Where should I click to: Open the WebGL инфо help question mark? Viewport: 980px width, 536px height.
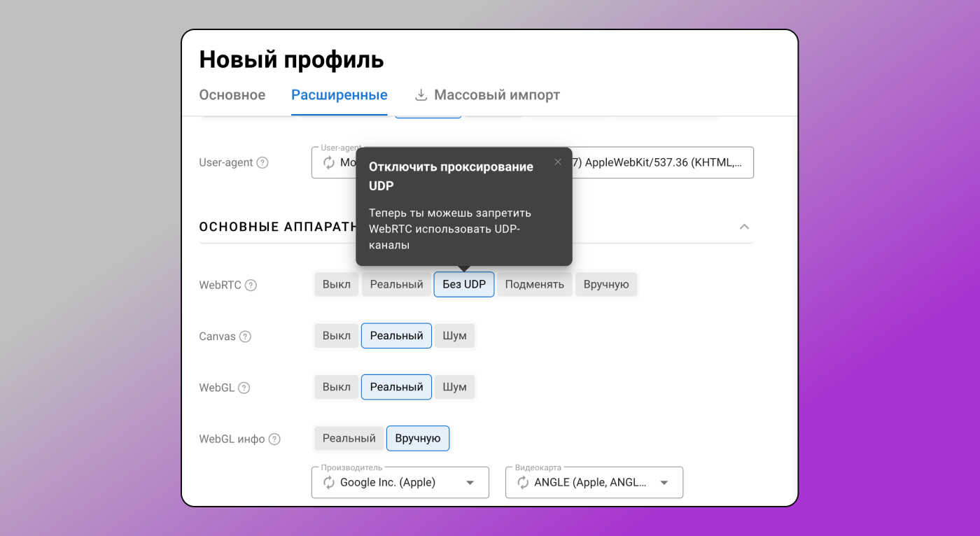(274, 439)
